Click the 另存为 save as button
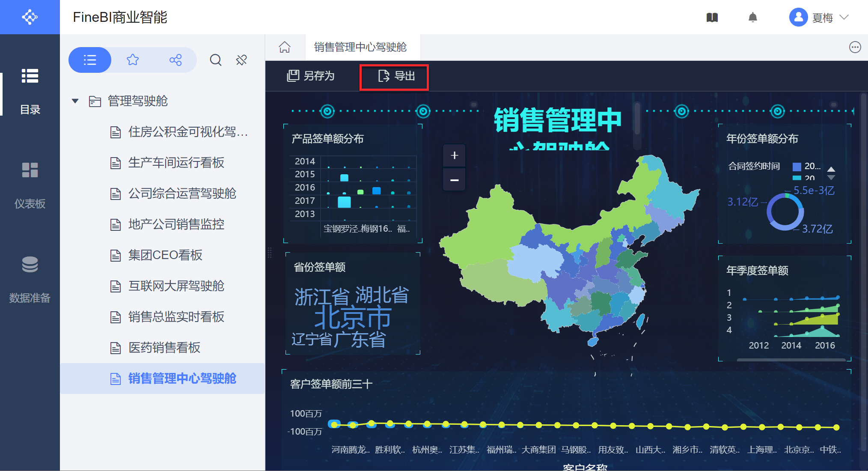The height and width of the screenshot is (471, 868). (311, 76)
